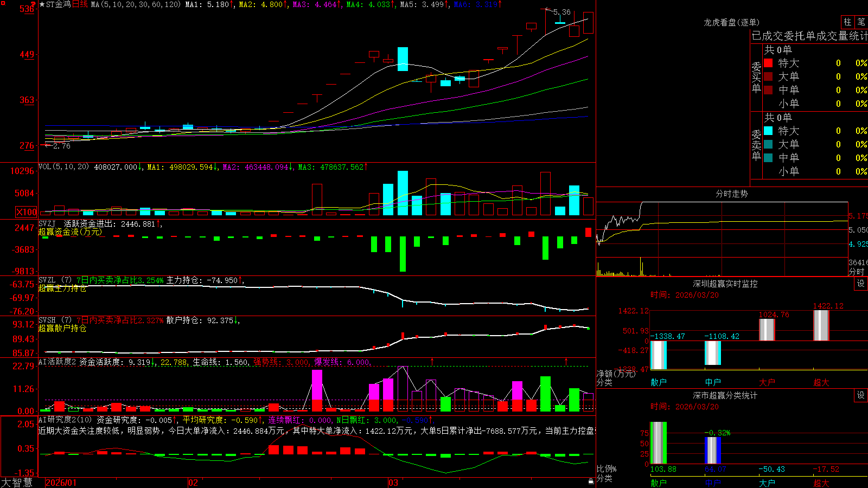The height and width of the screenshot is (488, 868).
Task: Click the 深圳超赢实时监控 panel title
Action: [725, 284]
